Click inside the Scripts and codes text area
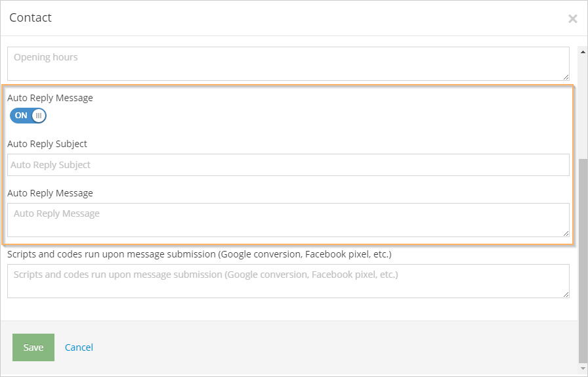Image resolution: width=588 pixels, height=377 pixels. tap(288, 281)
